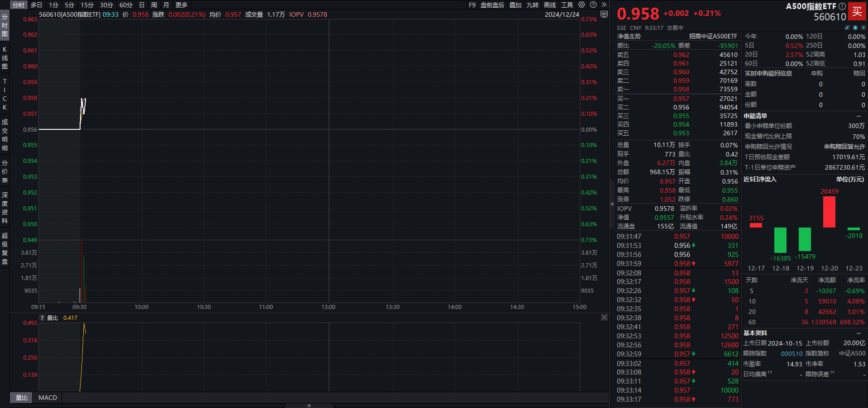Click the pencil edit icon under stock code
Viewport: 868px width, 408px height.
(847, 28)
